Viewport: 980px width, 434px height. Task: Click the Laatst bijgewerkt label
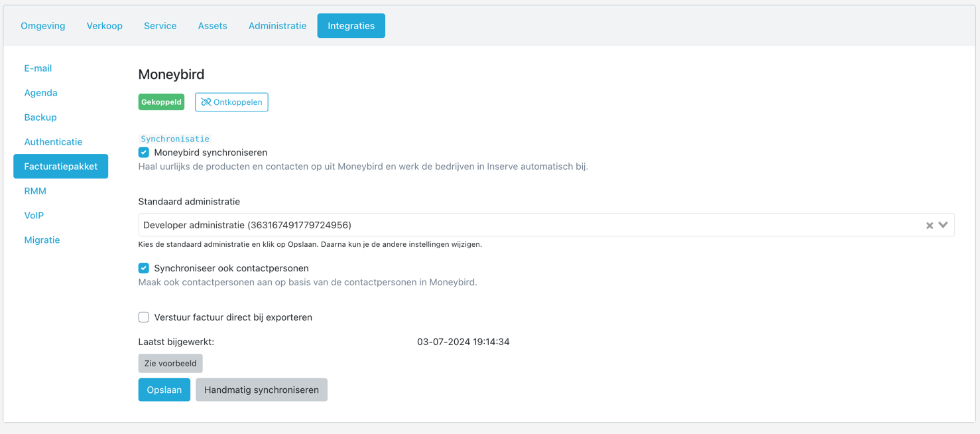pyautogui.click(x=176, y=342)
